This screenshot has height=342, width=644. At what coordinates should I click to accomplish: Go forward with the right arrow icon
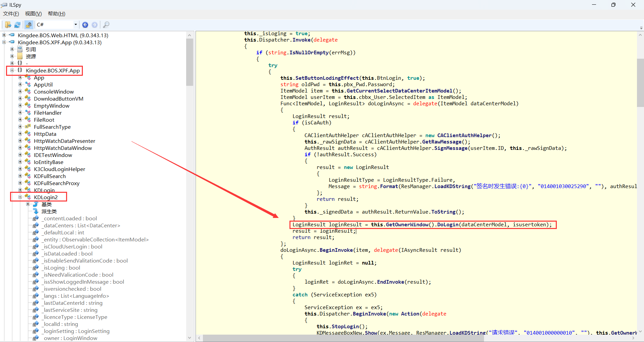tap(95, 25)
